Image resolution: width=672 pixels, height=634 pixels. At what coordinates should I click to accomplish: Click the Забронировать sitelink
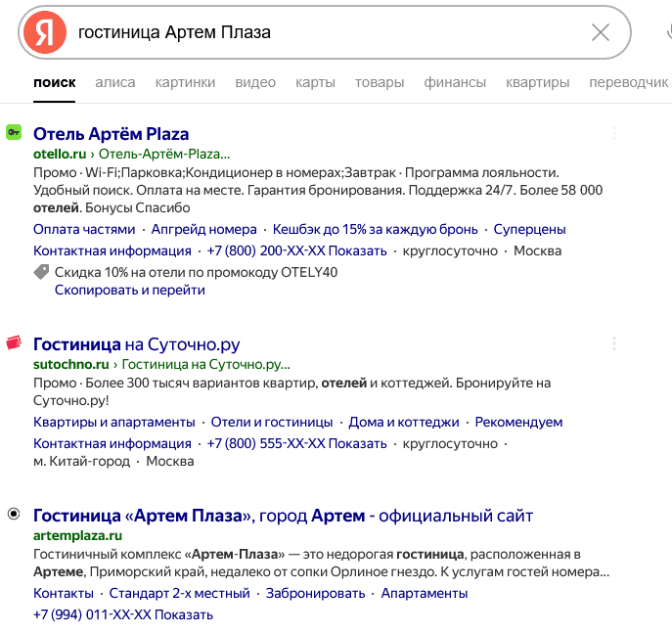tap(318, 594)
